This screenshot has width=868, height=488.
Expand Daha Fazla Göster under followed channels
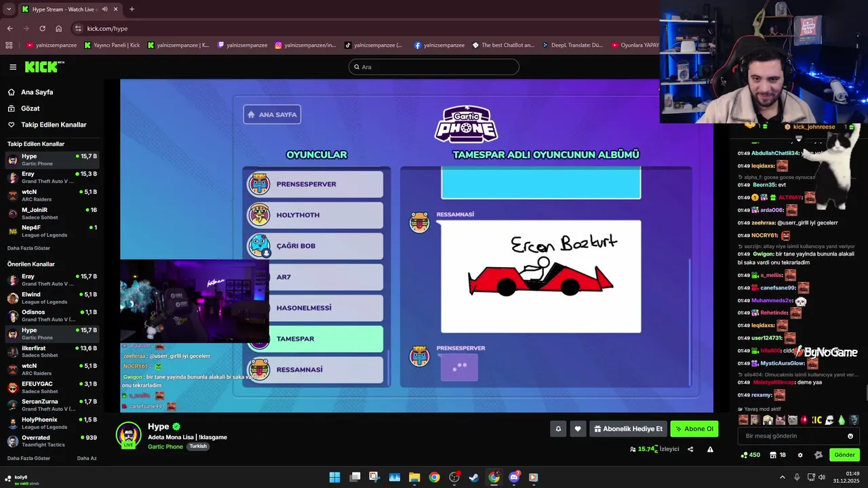(28, 248)
